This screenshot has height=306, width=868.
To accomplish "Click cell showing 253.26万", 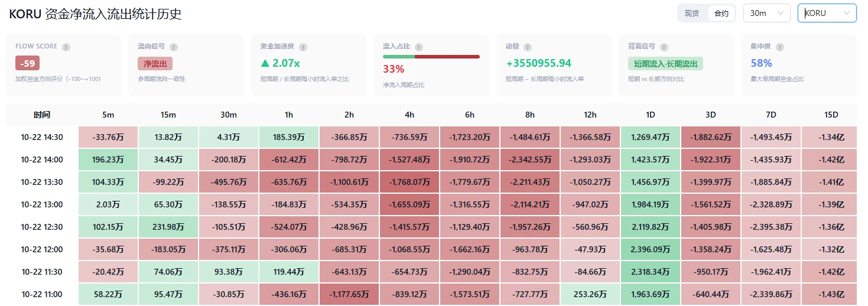I will (x=590, y=294).
